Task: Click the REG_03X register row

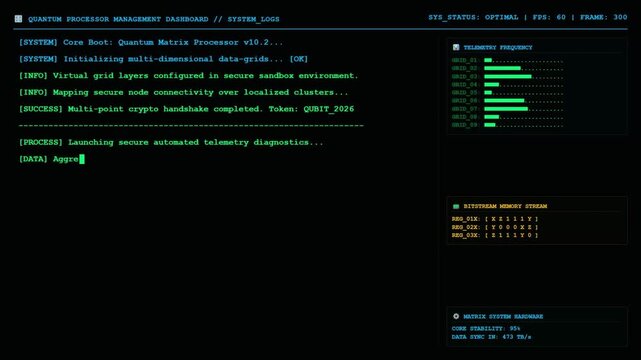Action: (495, 235)
